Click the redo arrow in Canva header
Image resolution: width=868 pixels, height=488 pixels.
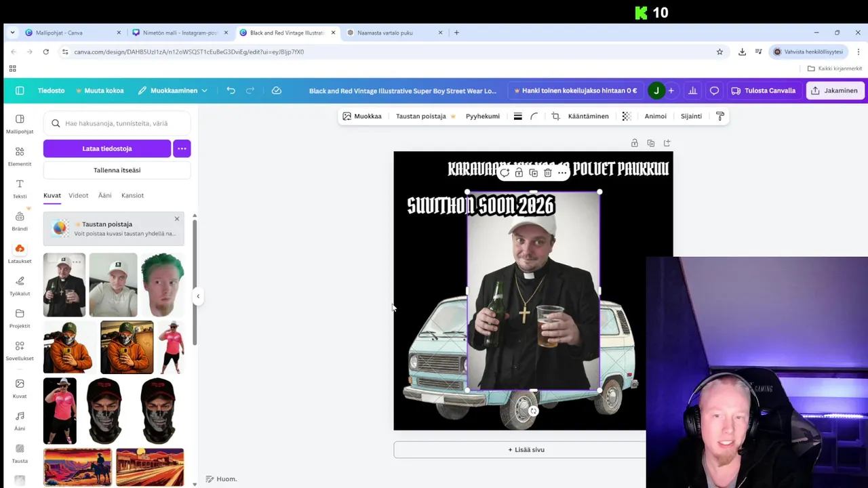coord(250,90)
